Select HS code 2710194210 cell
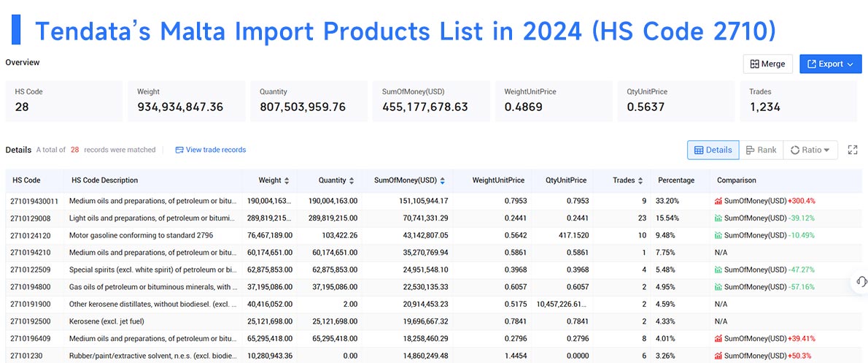Viewport: 868px width, 363px height. pyautogui.click(x=31, y=252)
